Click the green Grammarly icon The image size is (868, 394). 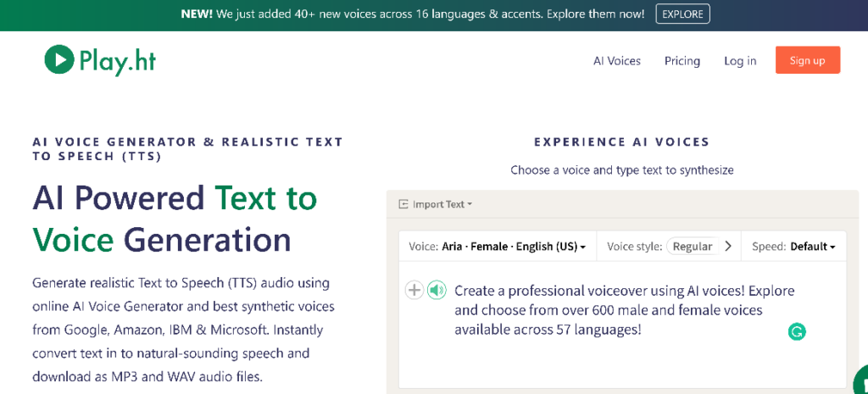[x=797, y=331]
